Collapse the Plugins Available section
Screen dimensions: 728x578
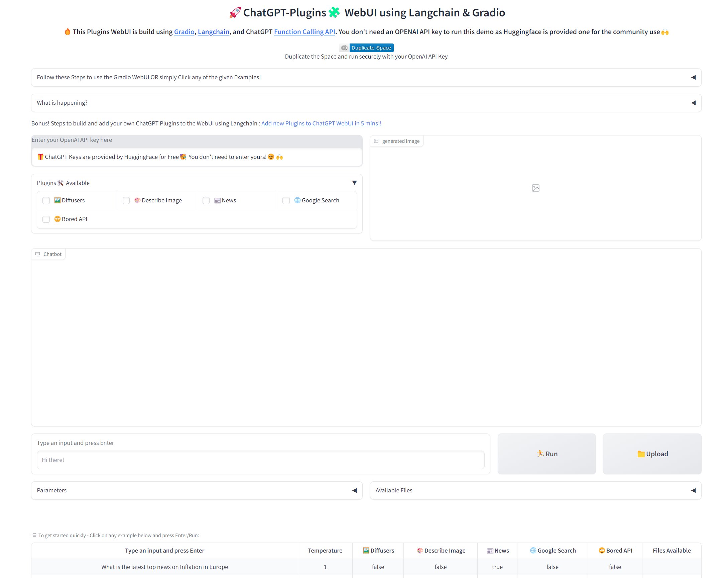[355, 183]
